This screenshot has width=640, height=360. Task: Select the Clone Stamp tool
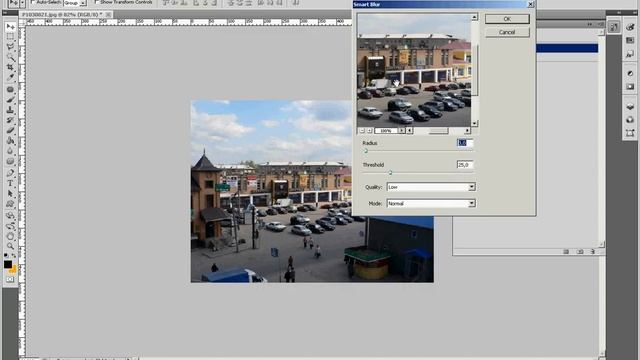pos(10,110)
